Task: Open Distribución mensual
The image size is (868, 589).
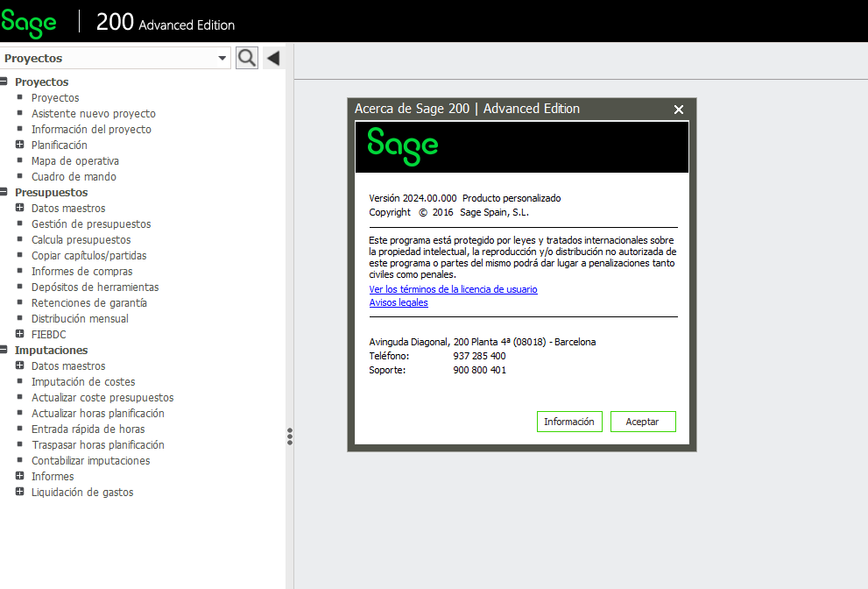Action: pyautogui.click(x=80, y=318)
